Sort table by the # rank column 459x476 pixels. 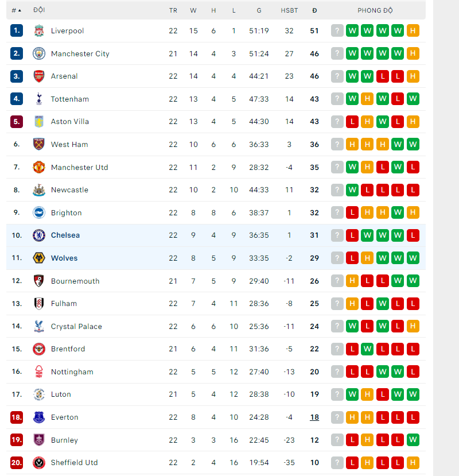coord(16,11)
